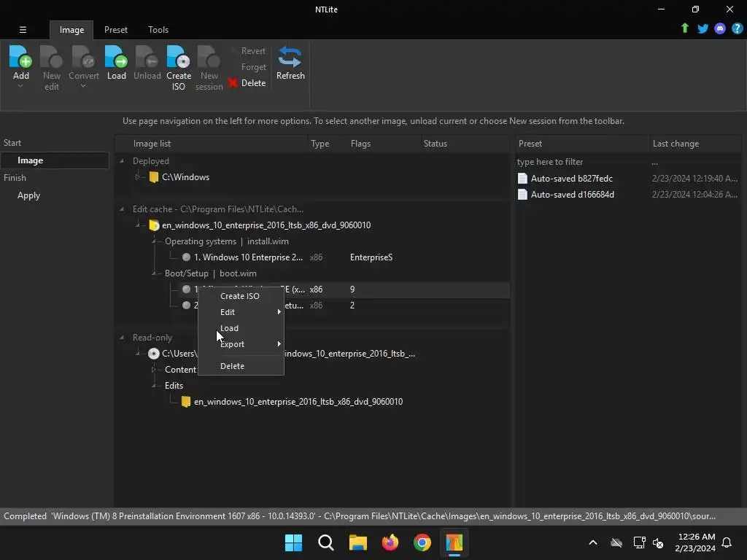The width and height of the screenshot is (747, 560).
Task: Launch Firefox from the taskbar
Action: pyautogui.click(x=390, y=542)
